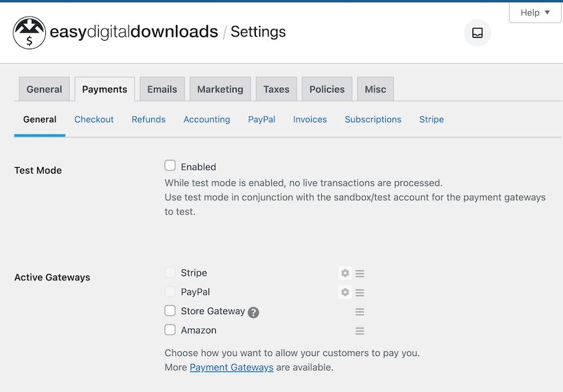Open Stripe gateway settings gear icon

tap(345, 274)
